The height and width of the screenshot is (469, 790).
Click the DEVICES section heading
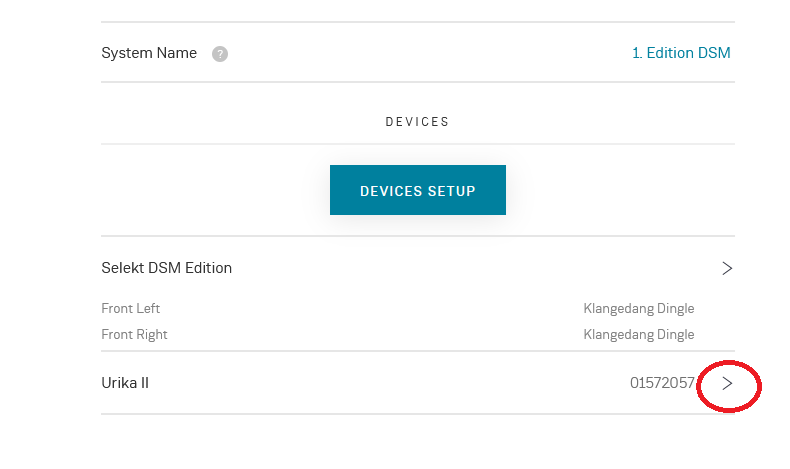417,122
